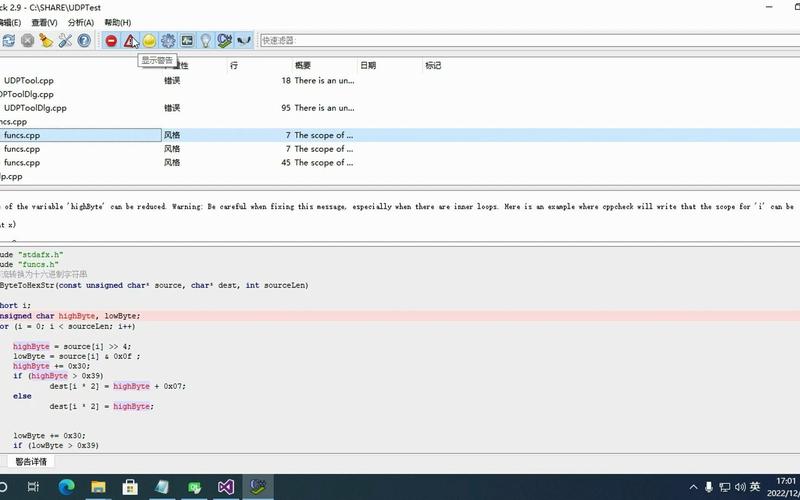
Task: Toggle show portability gear icon
Action: pyautogui.click(x=168, y=40)
